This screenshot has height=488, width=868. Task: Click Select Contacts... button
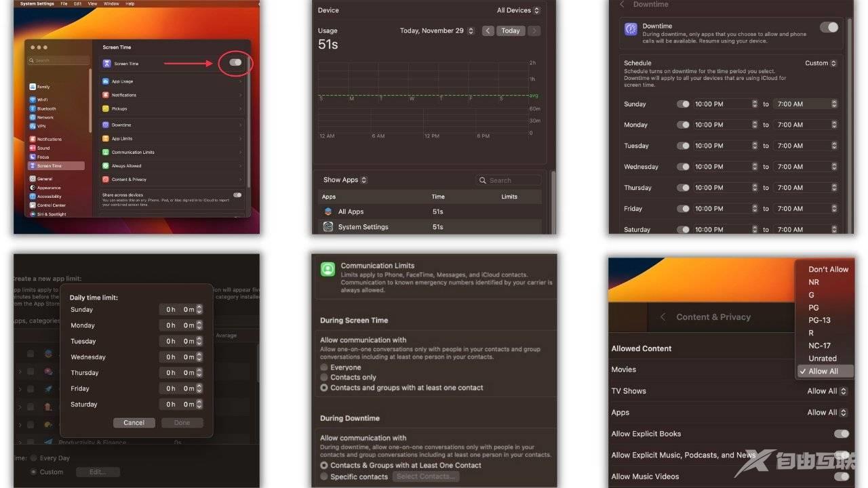[426, 476]
